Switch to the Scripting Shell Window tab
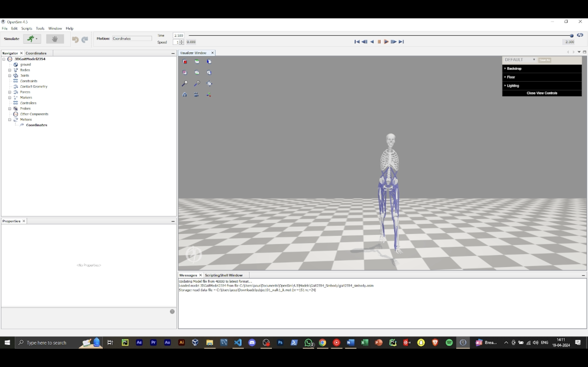588x367 pixels. [224, 275]
